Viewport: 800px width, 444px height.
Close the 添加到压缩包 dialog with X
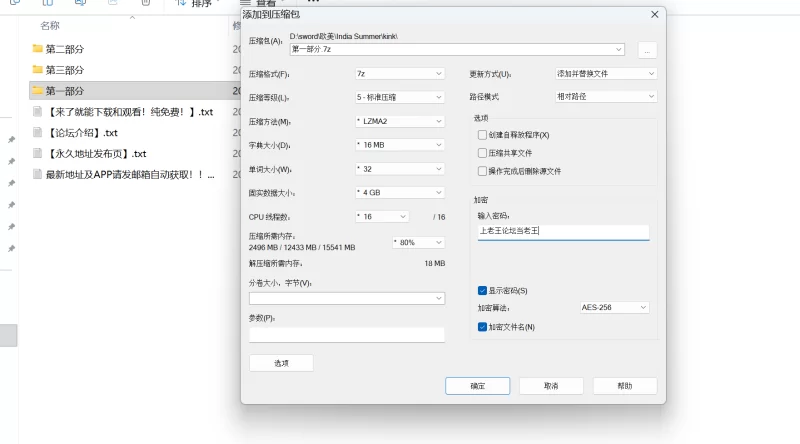click(655, 15)
